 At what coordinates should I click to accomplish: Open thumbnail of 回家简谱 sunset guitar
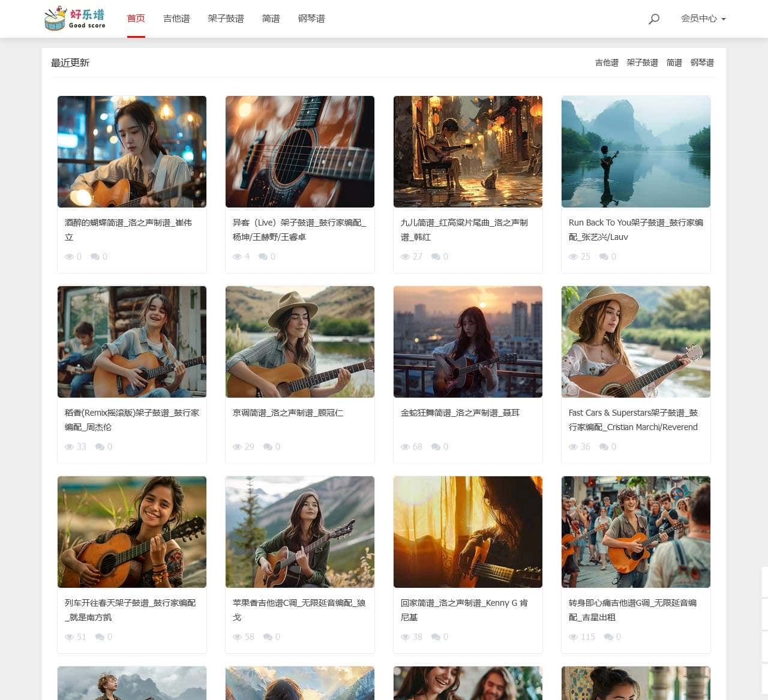(x=468, y=532)
